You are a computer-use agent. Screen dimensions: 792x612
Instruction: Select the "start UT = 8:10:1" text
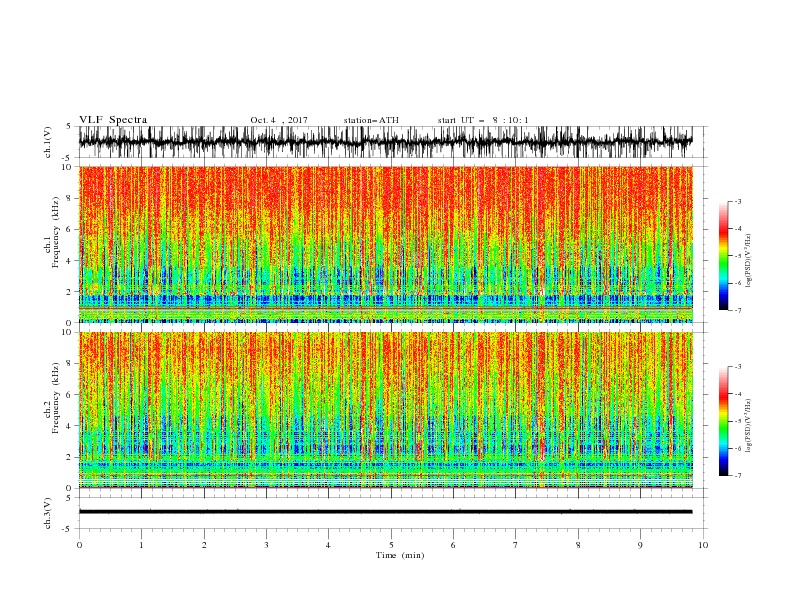[483, 120]
